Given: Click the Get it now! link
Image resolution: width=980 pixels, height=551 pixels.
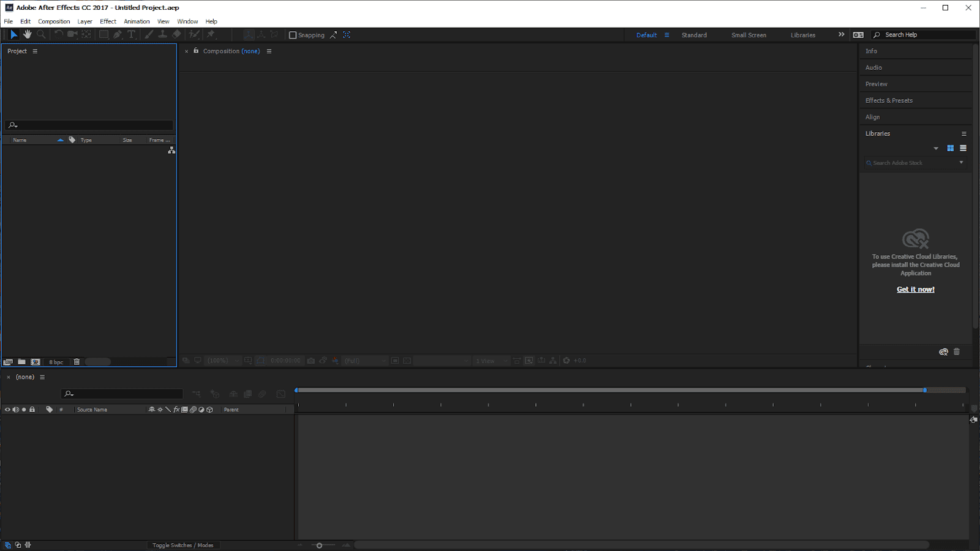Looking at the screenshot, I should click(x=916, y=290).
